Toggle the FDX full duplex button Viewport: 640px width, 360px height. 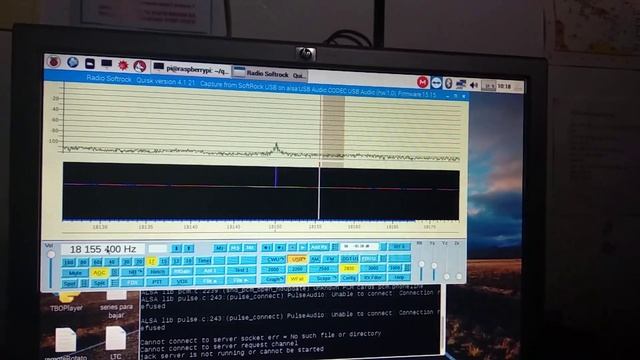tap(132, 282)
